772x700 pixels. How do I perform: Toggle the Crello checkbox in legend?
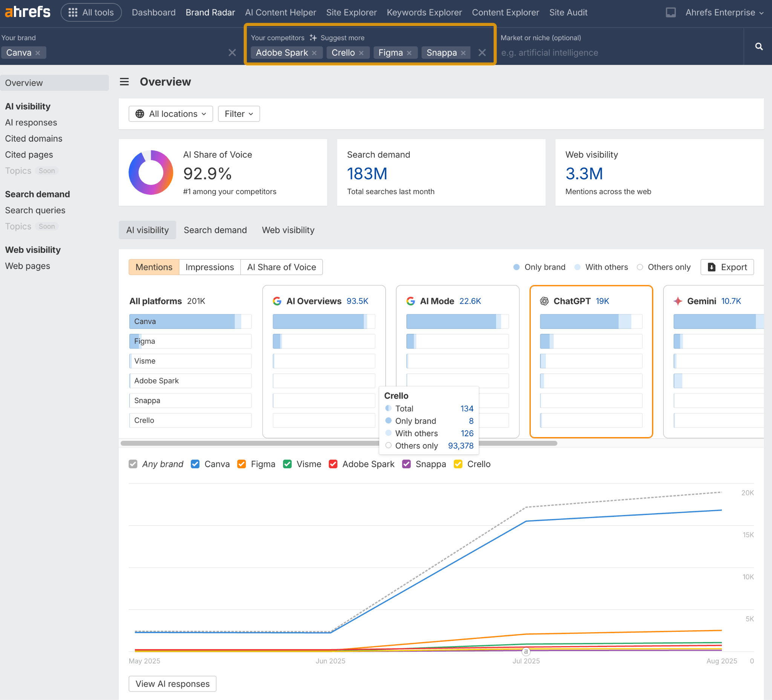pyautogui.click(x=458, y=464)
